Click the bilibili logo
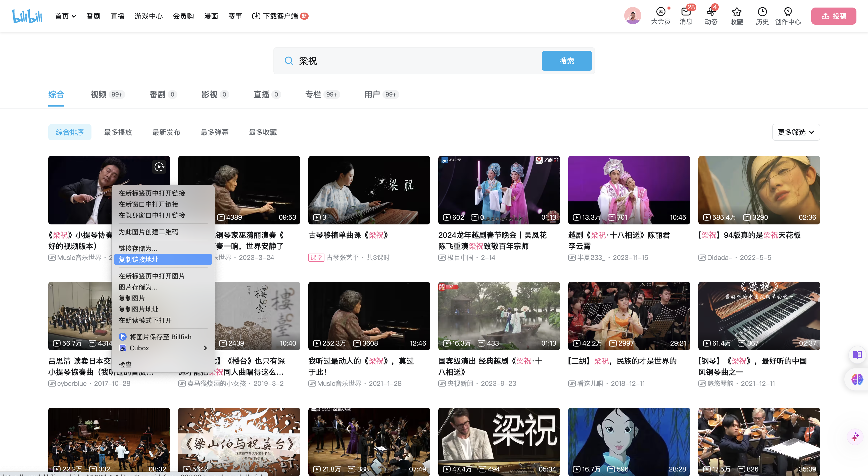Screen dimensions: 868x476 [x=27, y=16]
